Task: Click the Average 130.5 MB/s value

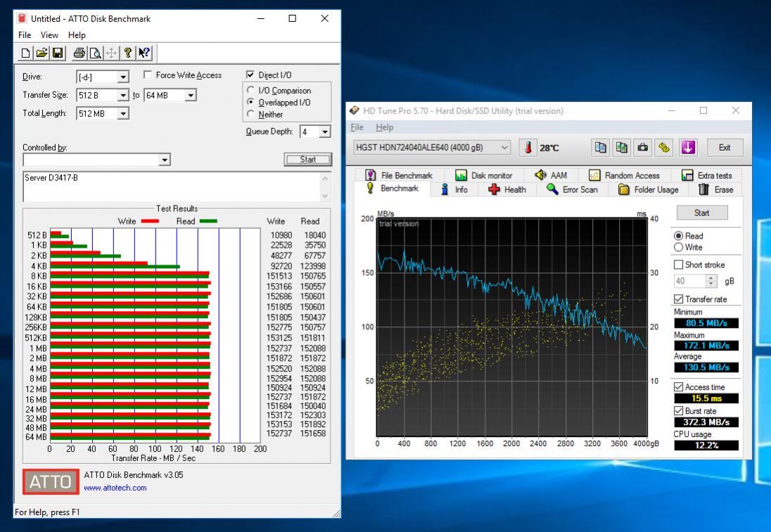Action: pyautogui.click(x=706, y=367)
